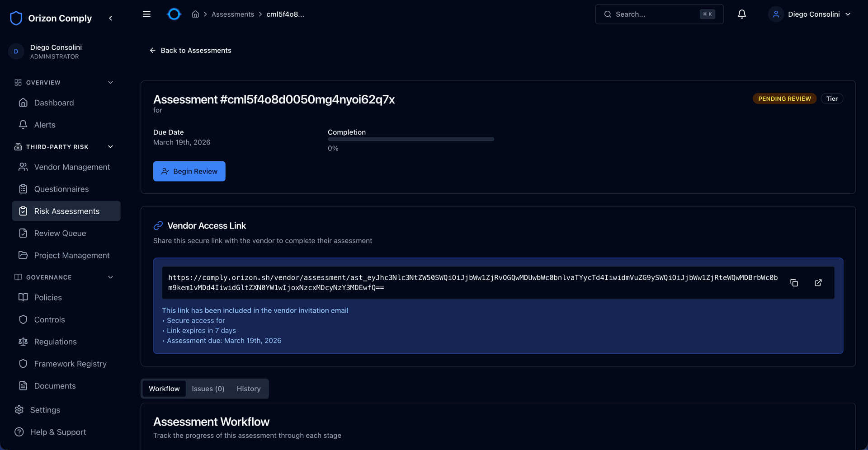Click the Framework Registry shield icon
This screenshot has height=450, width=868.
(x=23, y=363)
